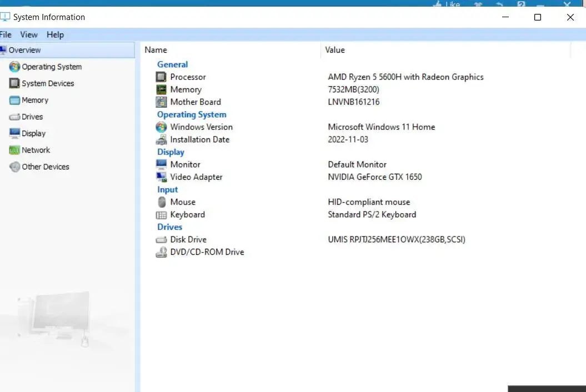Screen dimensions: 586x392
Task: Select the System Devices sidebar icon
Action: (x=14, y=83)
